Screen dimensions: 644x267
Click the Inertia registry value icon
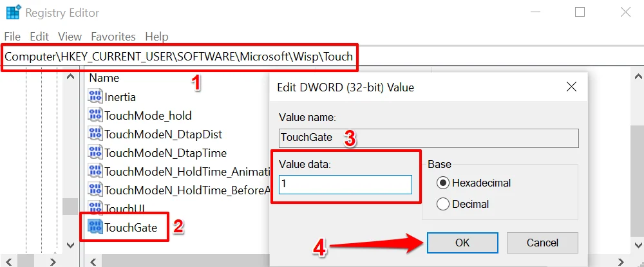tap(95, 97)
